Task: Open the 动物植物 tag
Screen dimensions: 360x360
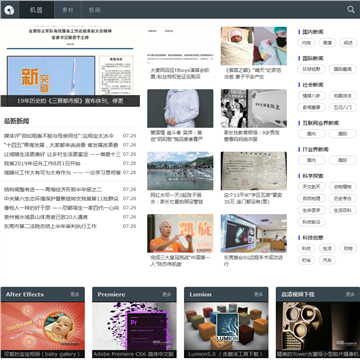Action: [343, 187]
